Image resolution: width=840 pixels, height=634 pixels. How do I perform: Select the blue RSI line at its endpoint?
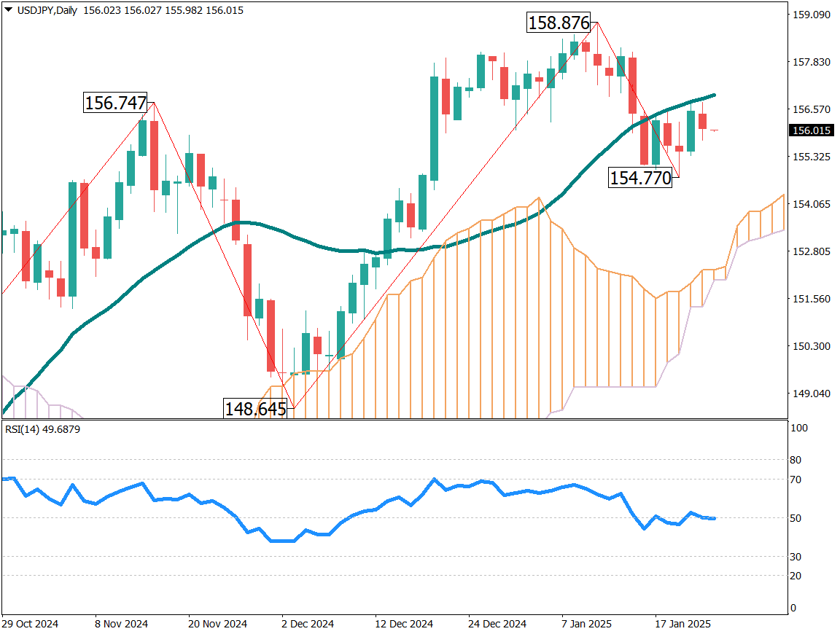(x=714, y=518)
